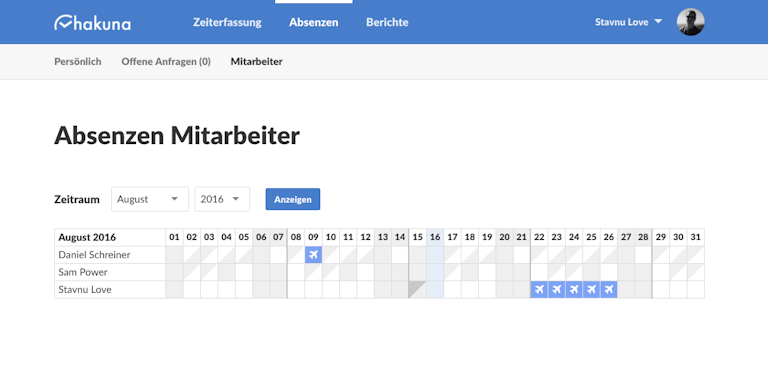Image resolution: width=768 pixels, height=375 pixels.
Task: Click the user profile avatar photo
Action: click(691, 22)
